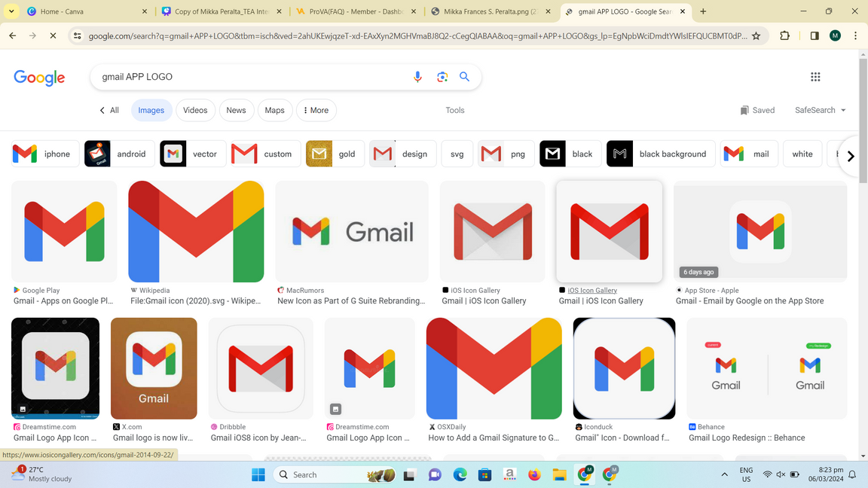868x488 pixels.
Task: Open X.com Gmail logo thumbnail
Action: point(154,368)
